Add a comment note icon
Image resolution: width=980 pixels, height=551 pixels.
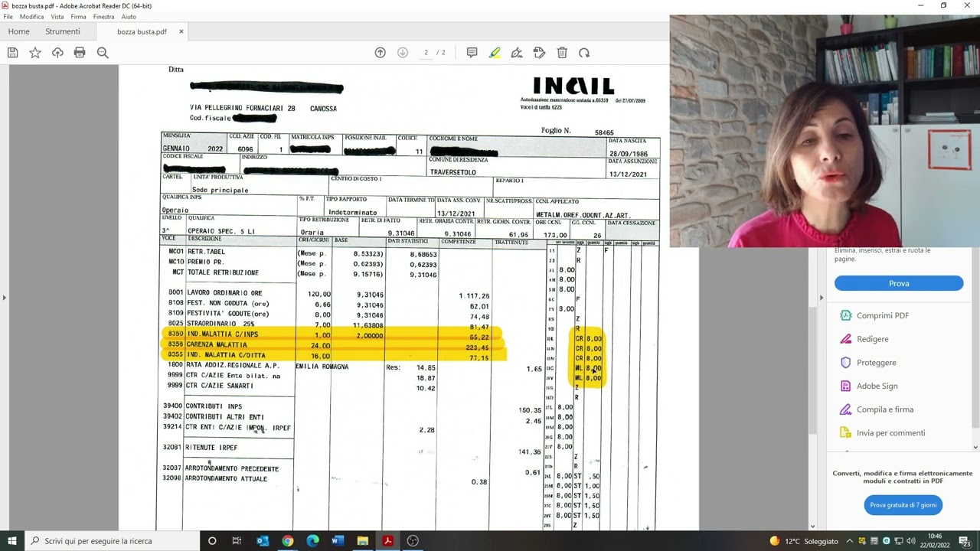coord(472,53)
